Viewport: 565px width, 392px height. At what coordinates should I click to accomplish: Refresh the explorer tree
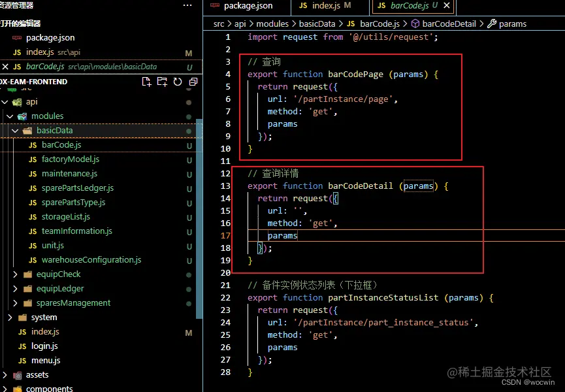coord(178,82)
